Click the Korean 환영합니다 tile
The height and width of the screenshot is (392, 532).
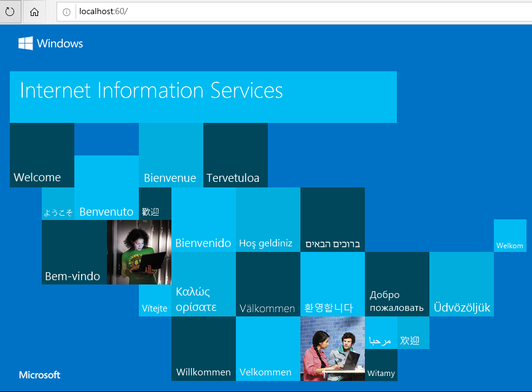332,284
